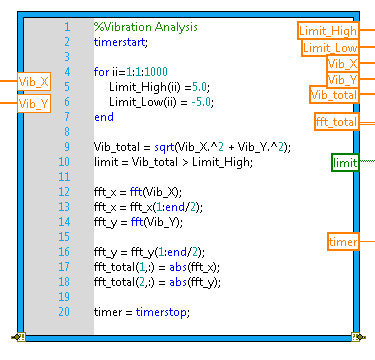Select the Vib_total output terminal
This screenshot has width=375, height=360.
coord(334,95)
